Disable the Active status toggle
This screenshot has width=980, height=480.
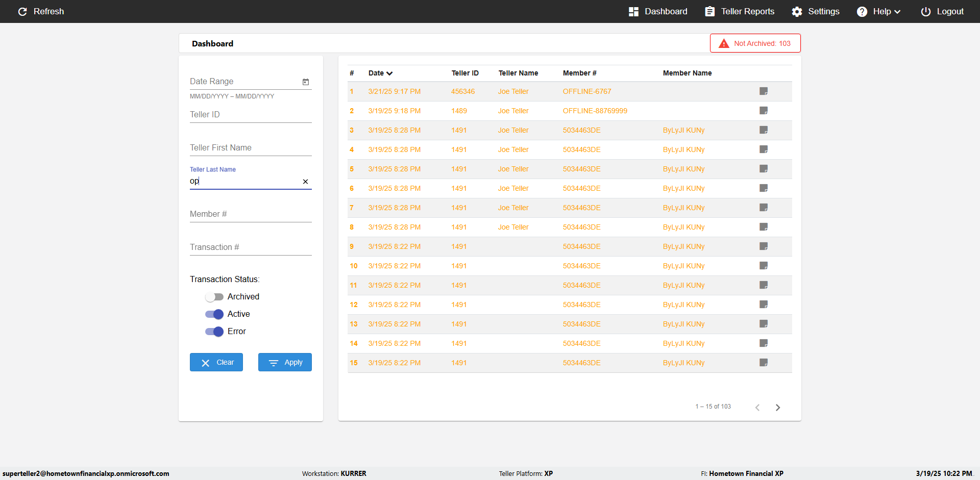(x=214, y=314)
